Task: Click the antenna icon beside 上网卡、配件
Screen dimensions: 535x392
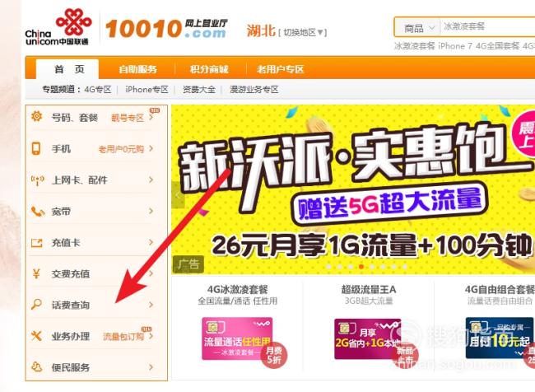Action: pos(37,180)
